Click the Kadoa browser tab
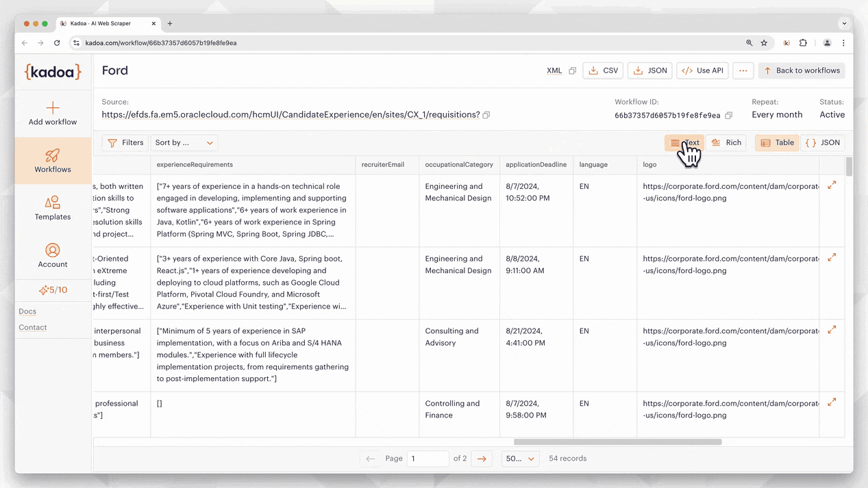 pyautogui.click(x=108, y=23)
